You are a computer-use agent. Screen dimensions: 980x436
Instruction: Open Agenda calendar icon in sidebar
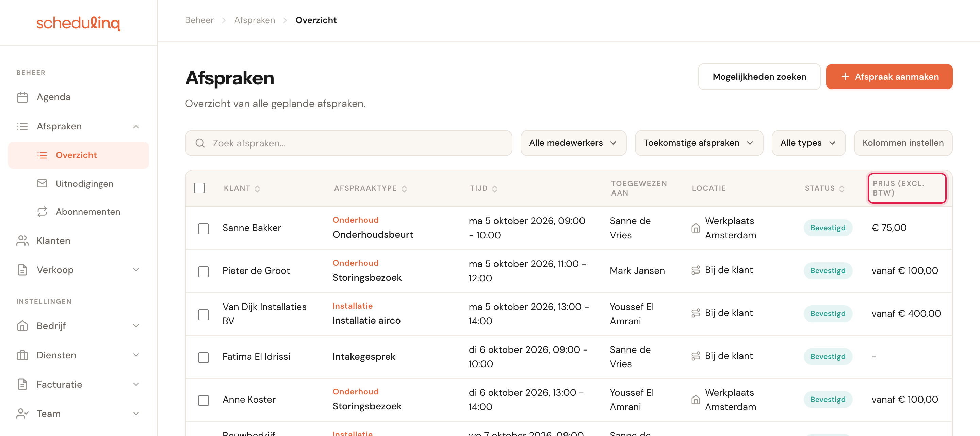[22, 97]
